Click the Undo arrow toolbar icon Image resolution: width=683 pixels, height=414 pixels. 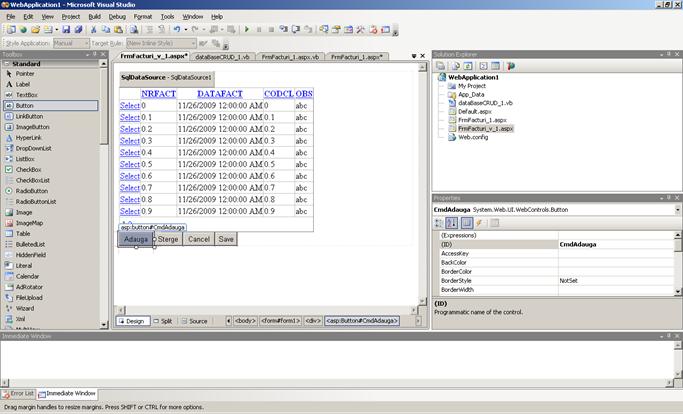click(x=177, y=30)
